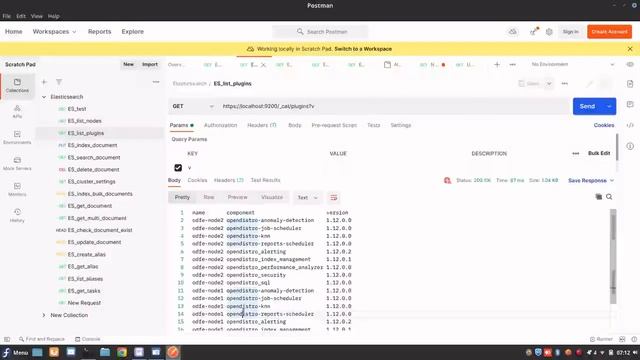Open the comments icon in right sidebar
The image size is (640, 360).
click(x=630, y=104)
